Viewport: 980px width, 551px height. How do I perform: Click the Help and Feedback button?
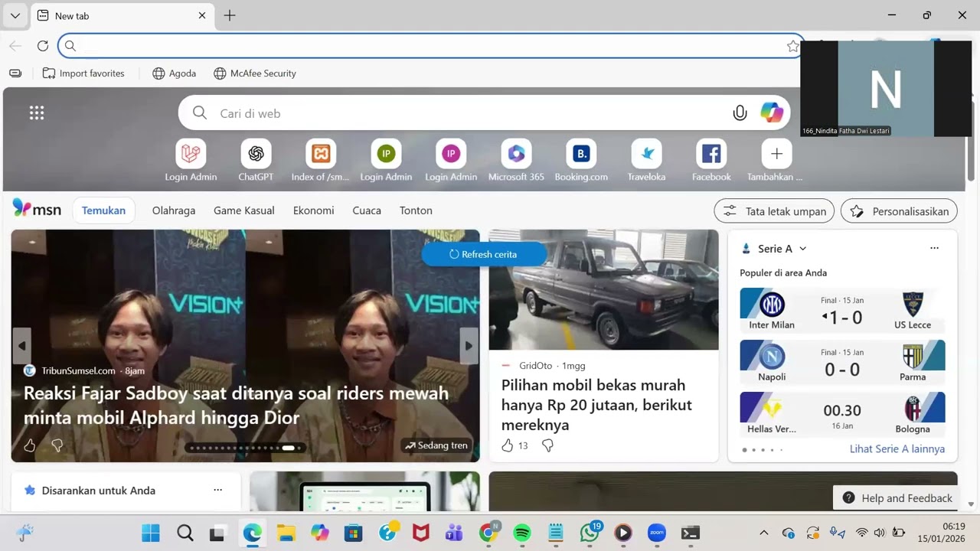[897, 498]
